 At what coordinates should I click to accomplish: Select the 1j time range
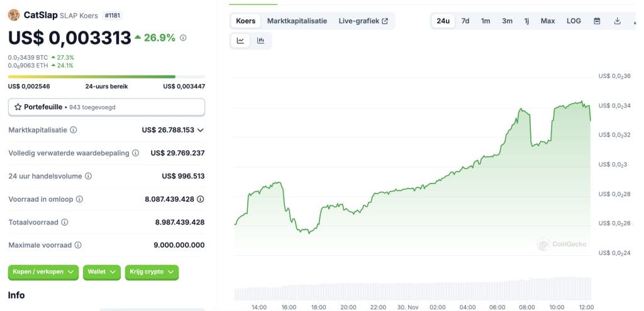[526, 21]
